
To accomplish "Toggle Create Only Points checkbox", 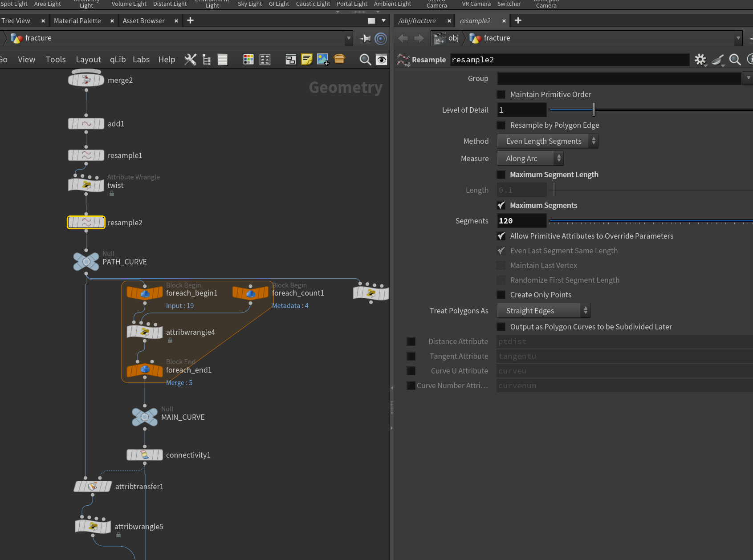I will (x=501, y=295).
